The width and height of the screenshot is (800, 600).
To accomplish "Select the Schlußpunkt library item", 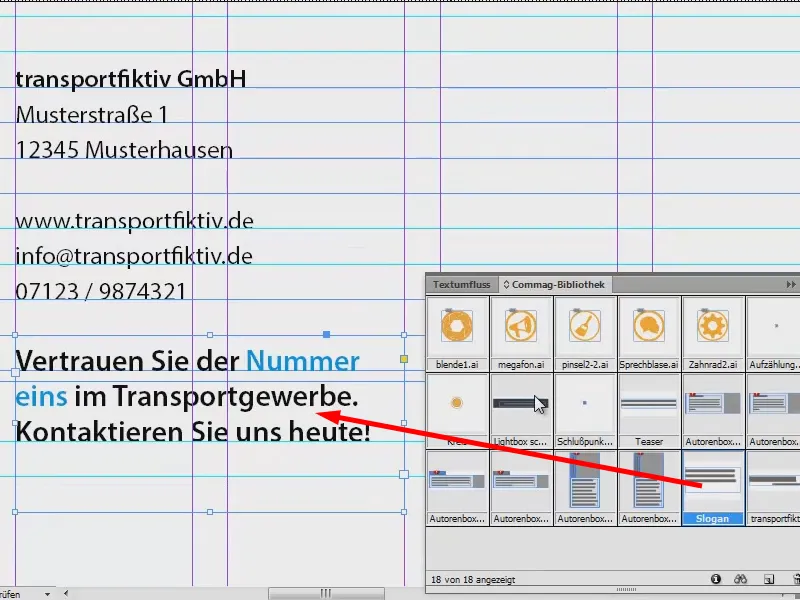I will pos(585,411).
